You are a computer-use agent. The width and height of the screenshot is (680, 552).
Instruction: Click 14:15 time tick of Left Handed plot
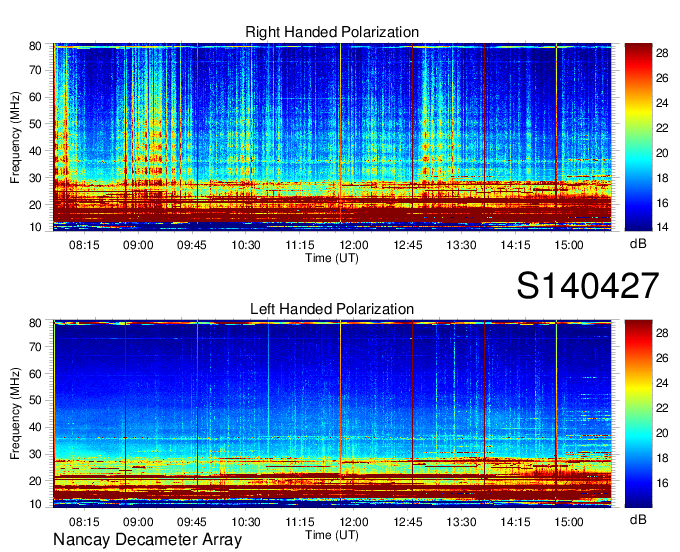pos(515,522)
